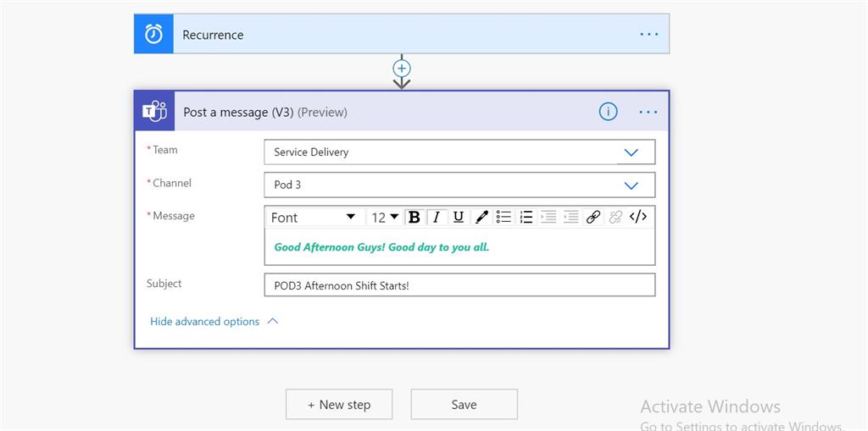Open the font color pen tool
Viewport: 868px width, 431px height.
(x=481, y=218)
